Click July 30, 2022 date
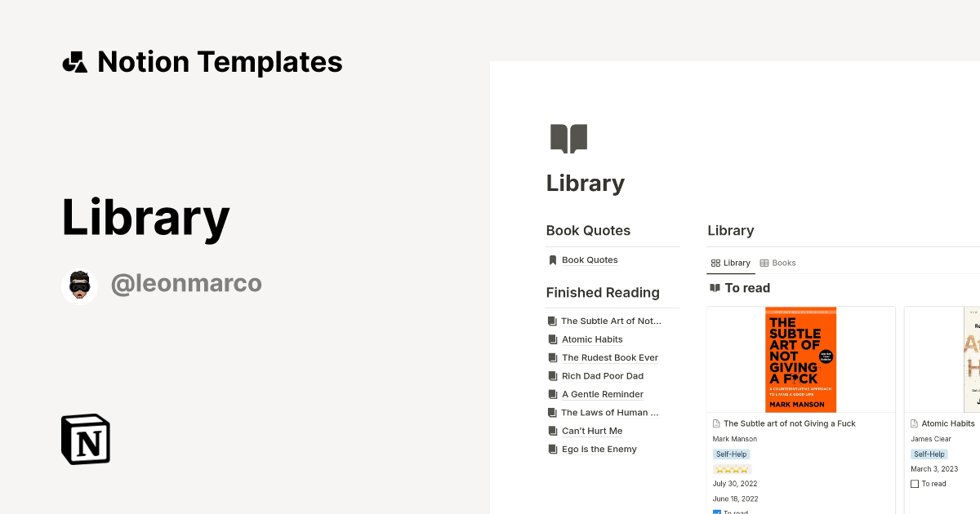Image resolution: width=980 pixels, height=514 pixels. pos(735,484)
